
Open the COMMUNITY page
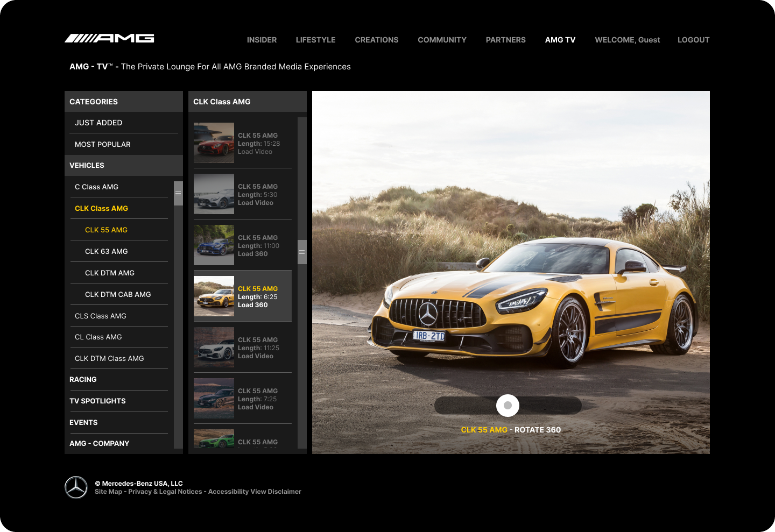coord(442,40)
